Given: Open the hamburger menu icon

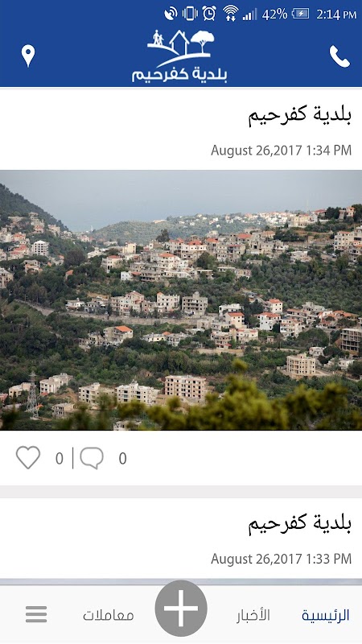Looking at the screenshot, I should pyautogui.click(x=36, y=614).
